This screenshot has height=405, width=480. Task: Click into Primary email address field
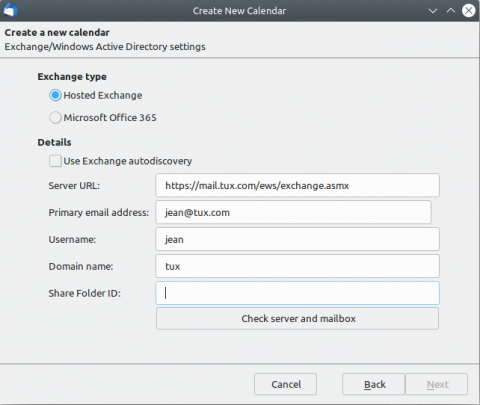coord(293,212)
